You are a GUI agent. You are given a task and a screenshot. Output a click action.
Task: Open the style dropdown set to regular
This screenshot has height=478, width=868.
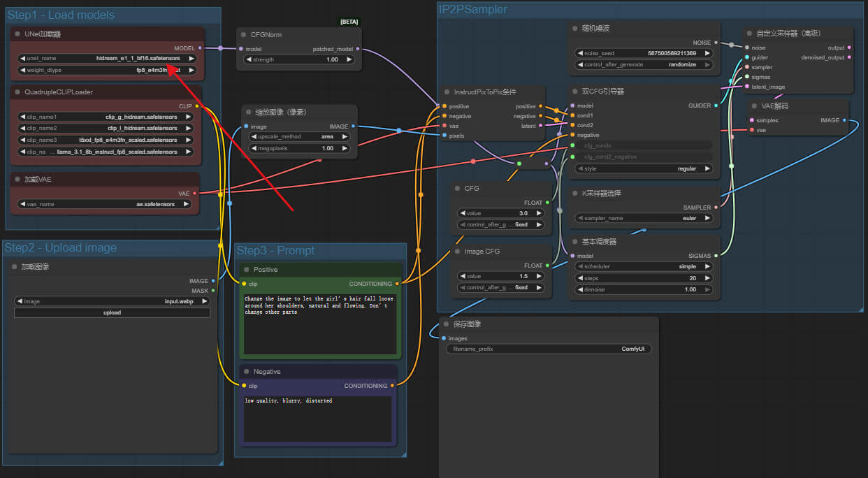click(x=643, y=168)
